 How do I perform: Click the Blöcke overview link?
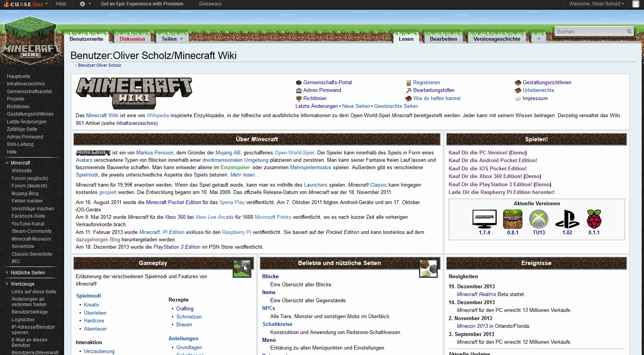click(x=270, y=277)
